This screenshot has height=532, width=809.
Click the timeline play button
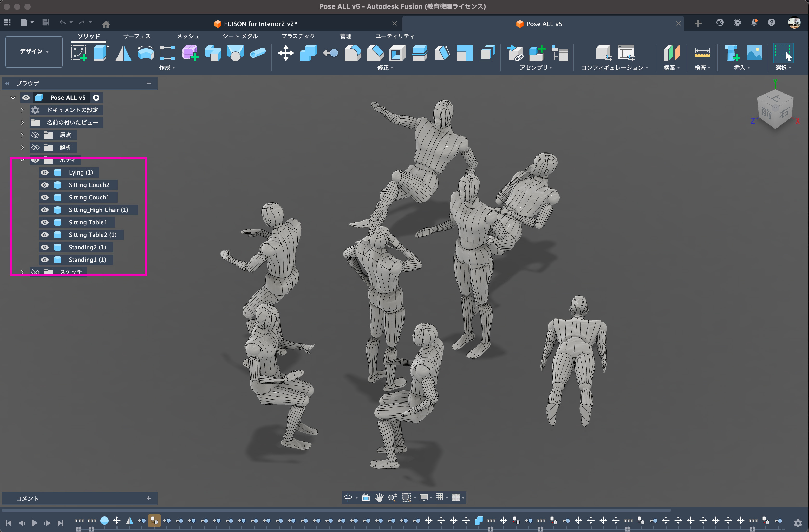click(34, 523)
